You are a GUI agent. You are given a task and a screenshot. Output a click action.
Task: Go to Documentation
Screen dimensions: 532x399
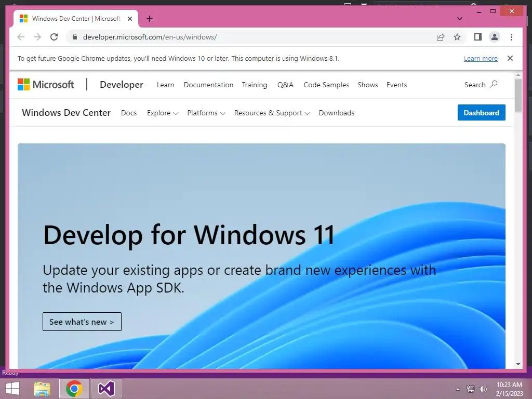[208, 85]
